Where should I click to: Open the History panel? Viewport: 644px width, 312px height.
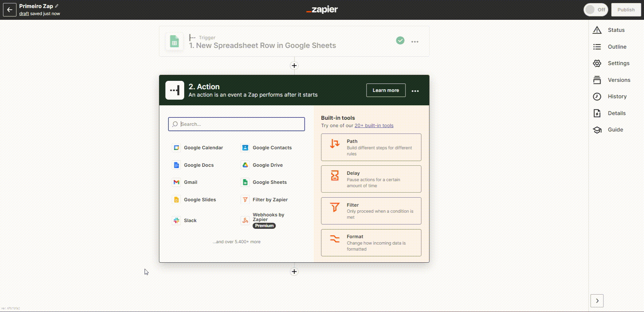609,97
